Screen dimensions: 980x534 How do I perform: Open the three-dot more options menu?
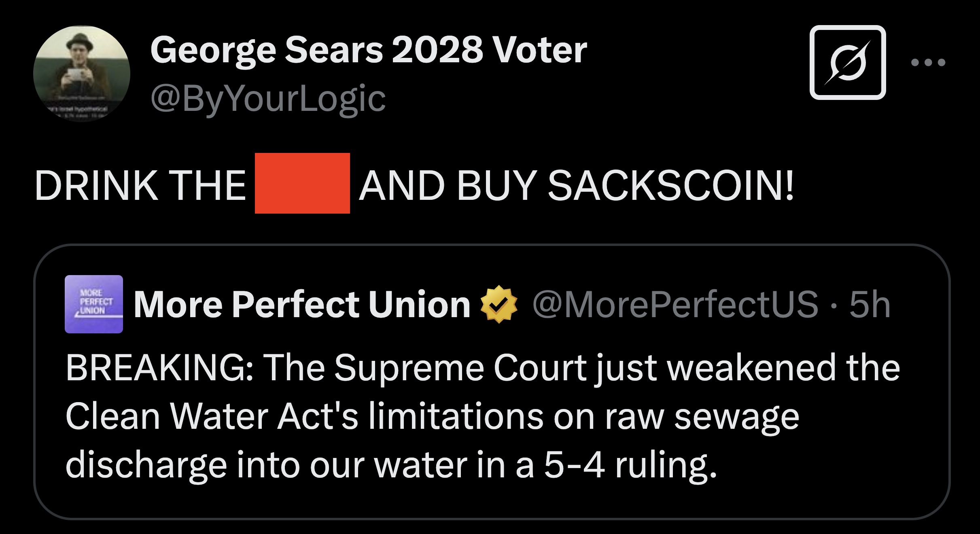(x=928, y=63)
